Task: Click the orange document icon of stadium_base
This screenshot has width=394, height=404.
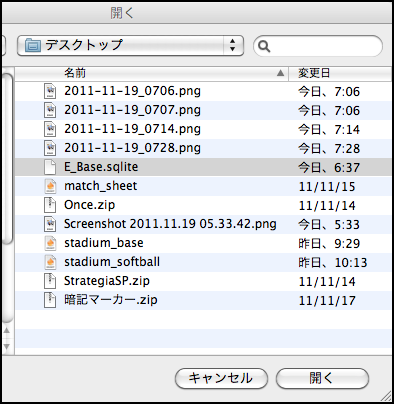Action: click(x=50, y=243)
